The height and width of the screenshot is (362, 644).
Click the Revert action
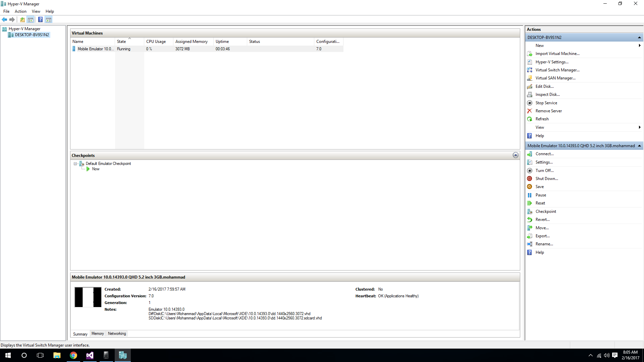[x=542, y=220]
